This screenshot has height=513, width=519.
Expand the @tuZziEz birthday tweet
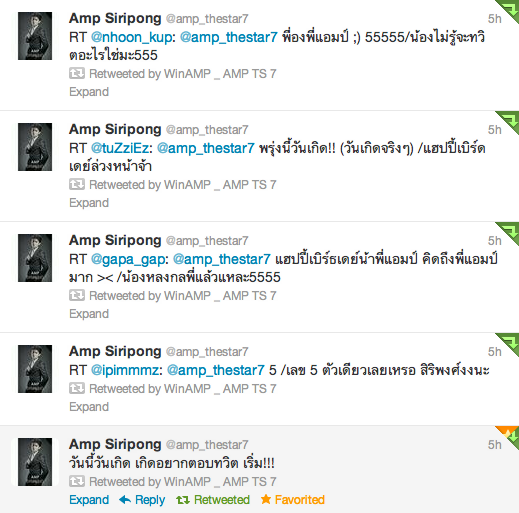pyautogui.click(x=89, y=203)
